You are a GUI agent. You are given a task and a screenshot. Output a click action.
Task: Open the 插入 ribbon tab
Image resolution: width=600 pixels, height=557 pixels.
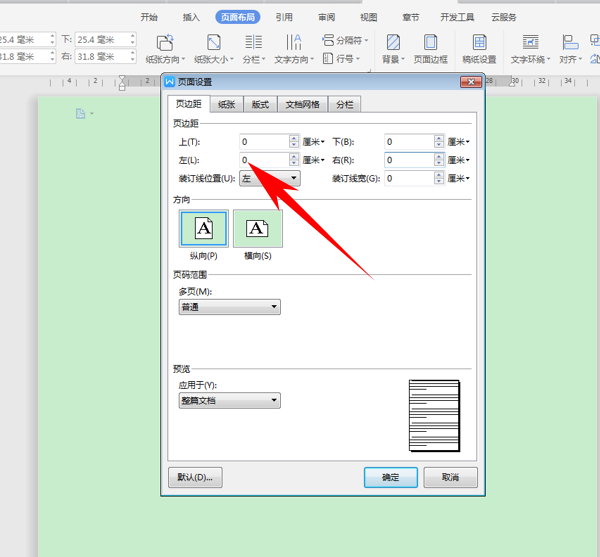[x=191, y=17]
